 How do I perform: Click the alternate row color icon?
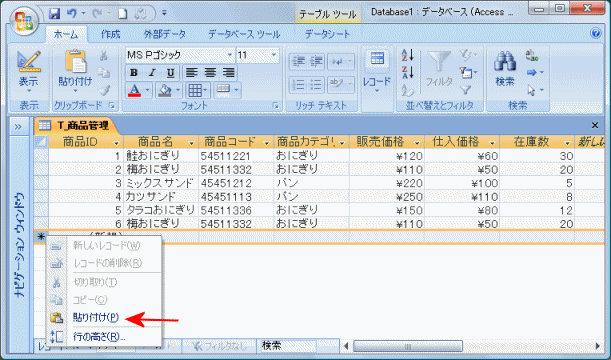(223, 91)
